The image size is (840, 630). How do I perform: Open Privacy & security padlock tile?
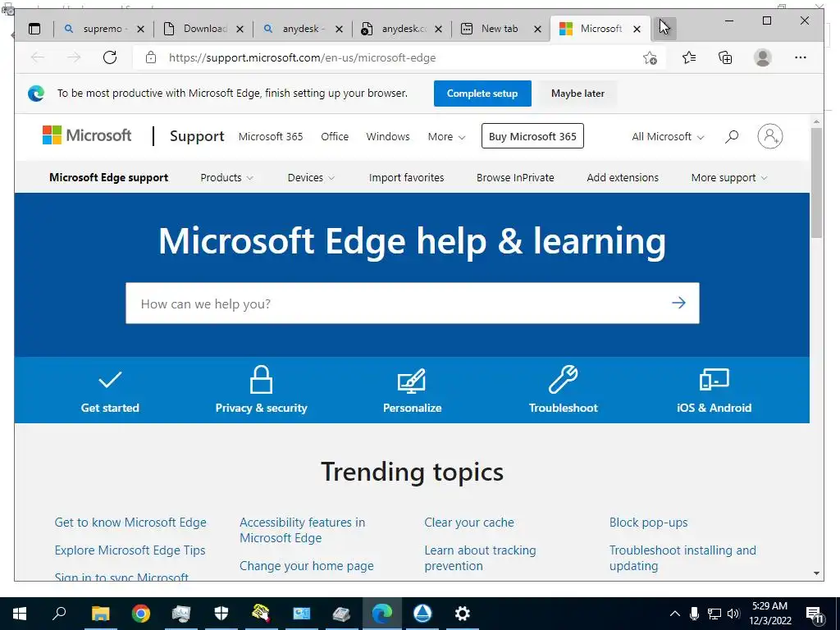click(261, 390)
